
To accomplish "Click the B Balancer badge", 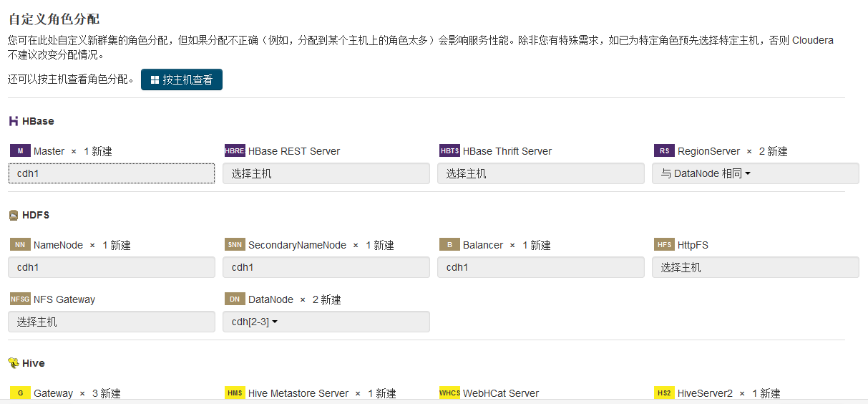I will click(x=449, y=244).
